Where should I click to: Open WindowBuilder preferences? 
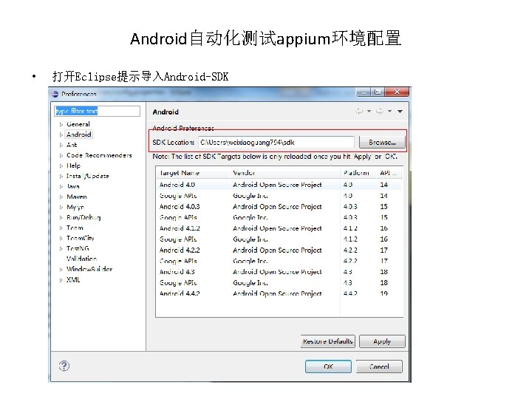coord(89,270)
